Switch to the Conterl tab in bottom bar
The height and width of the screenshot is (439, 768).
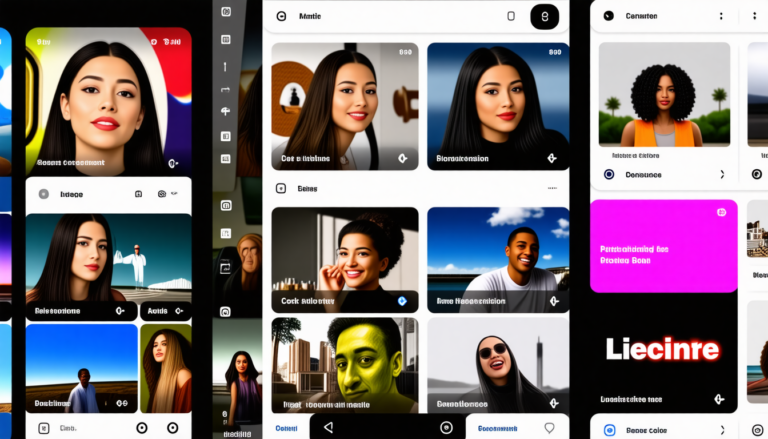[286, 428]
